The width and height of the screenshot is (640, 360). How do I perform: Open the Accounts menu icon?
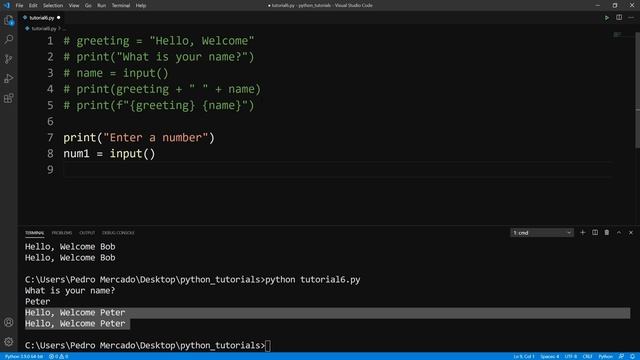(x=9, y=322)
